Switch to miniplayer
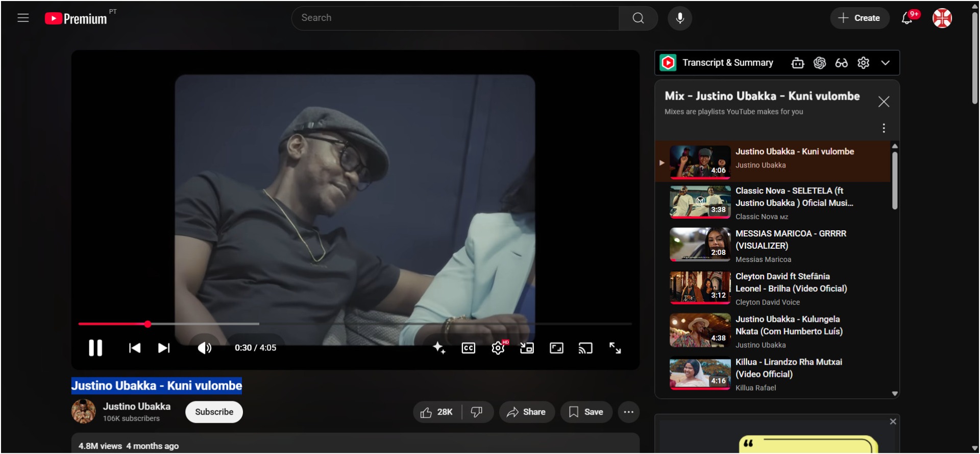Image resolution: width=980 pixels, height=454 pixels. (x=527, y=348)
